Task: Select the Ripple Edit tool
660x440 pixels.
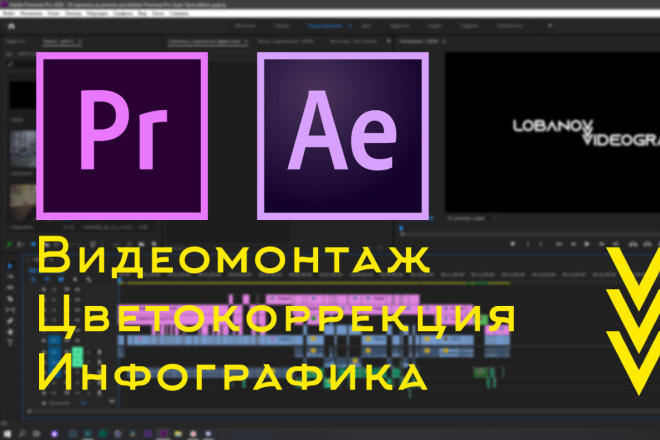Action: pyautogui.click(x=10, y=288)
